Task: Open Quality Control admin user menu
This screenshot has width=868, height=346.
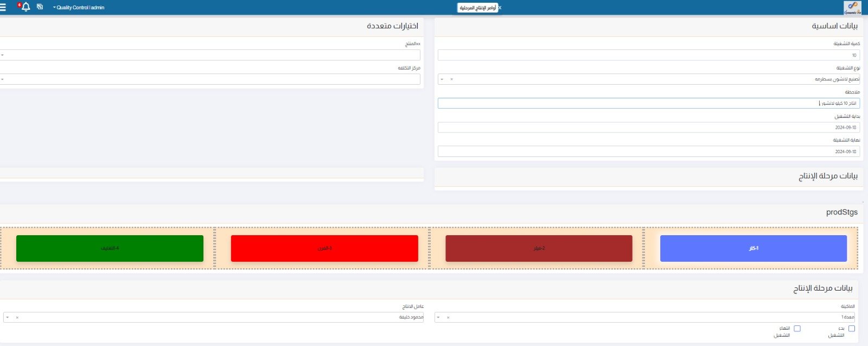Action: 79,8
